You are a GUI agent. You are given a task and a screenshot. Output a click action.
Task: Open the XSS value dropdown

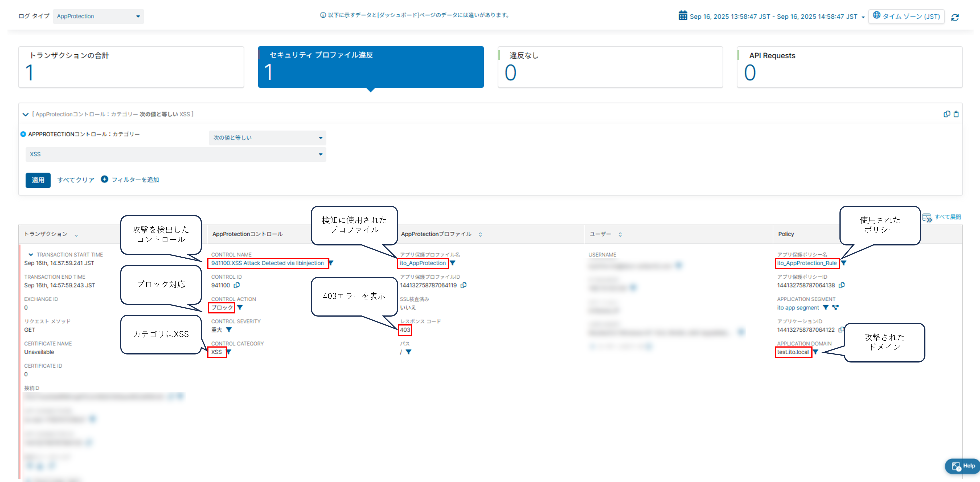(175, 154)
